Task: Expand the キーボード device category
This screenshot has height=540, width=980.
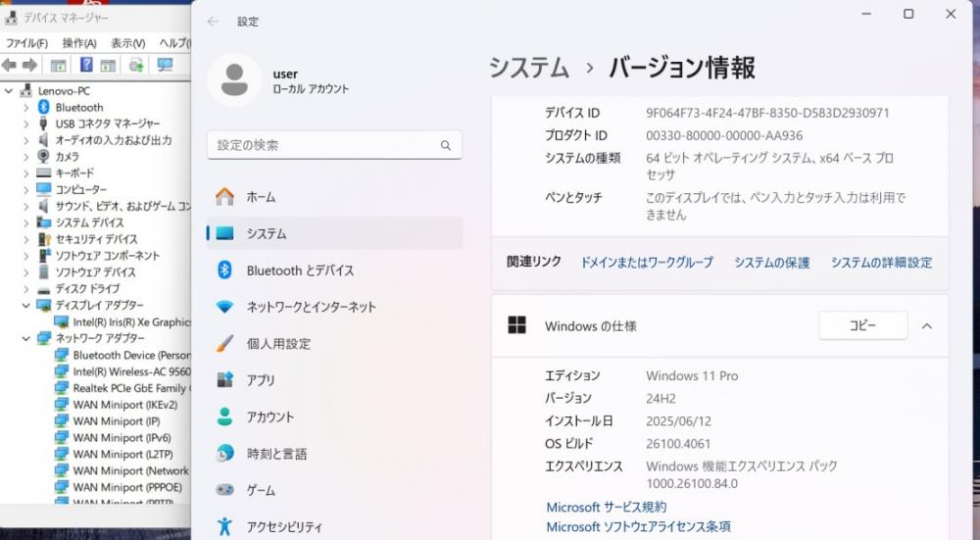Action: pyautogui.click(x=25, y=173)
